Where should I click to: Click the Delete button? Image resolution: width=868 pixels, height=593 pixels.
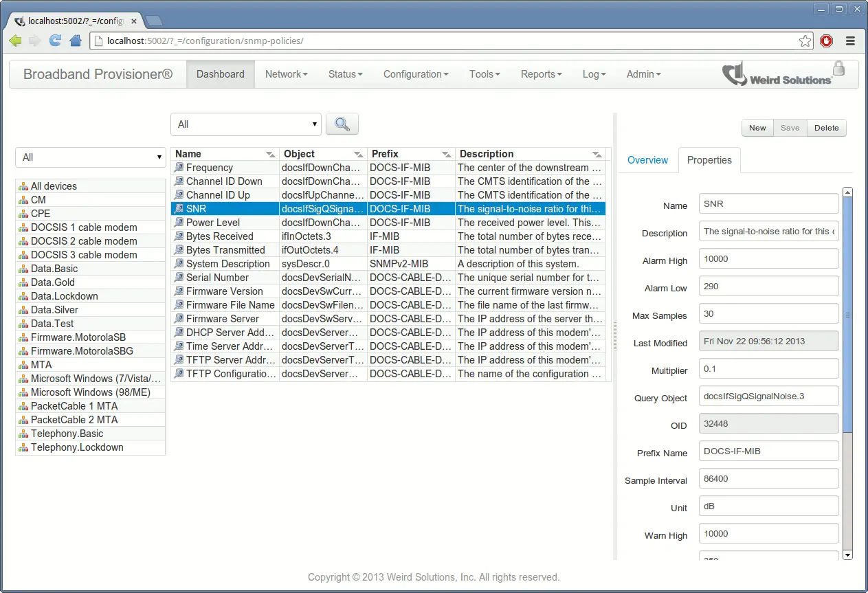(x=826, y=128)
